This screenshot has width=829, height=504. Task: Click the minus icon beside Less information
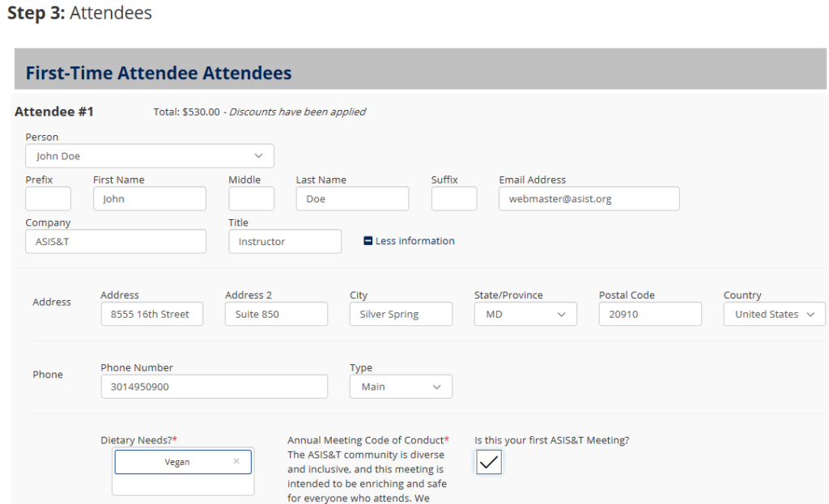(368, 241)
